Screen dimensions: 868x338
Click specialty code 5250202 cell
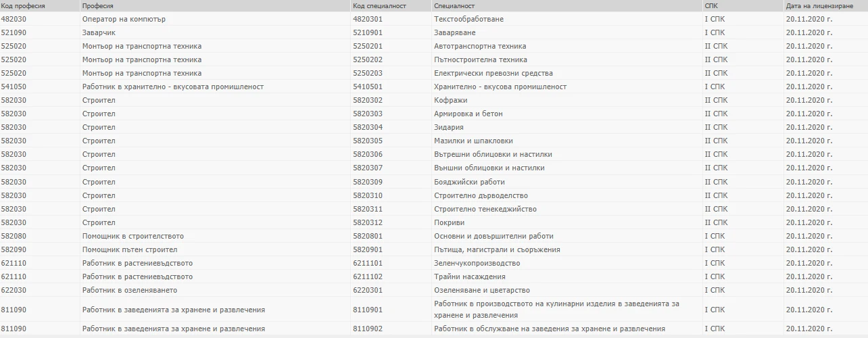click(x=368, y=59)
